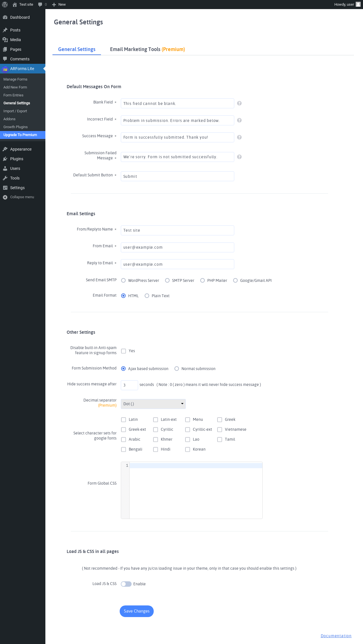Image resolution: width=363 pixels, height=644 pixels.
Task: Click the plus New icon
Action: (x=54, y=5)
